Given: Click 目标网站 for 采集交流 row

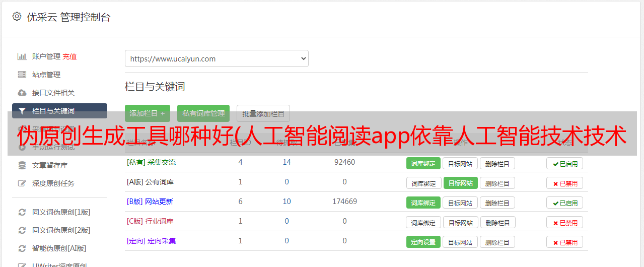Looking at the screenshot, I should coord(460,163).
